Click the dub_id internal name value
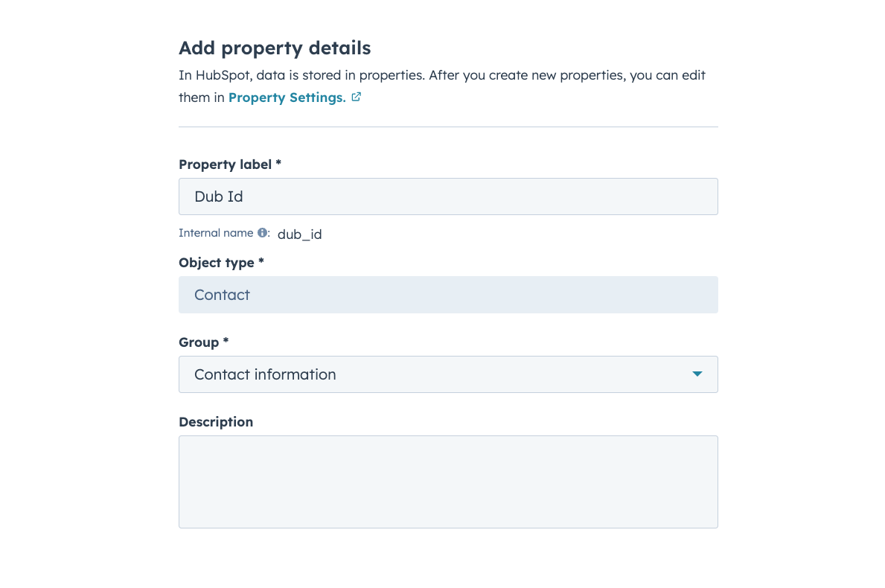Viewport: 885px width, 588px height. click(299, 234)
